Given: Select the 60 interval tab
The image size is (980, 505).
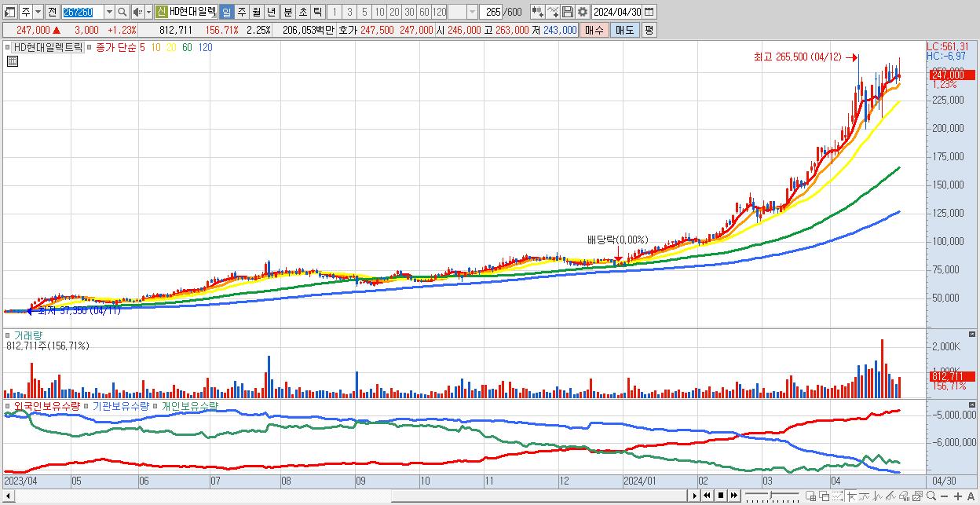Looking at the screenshot, I should coord(424,12).
